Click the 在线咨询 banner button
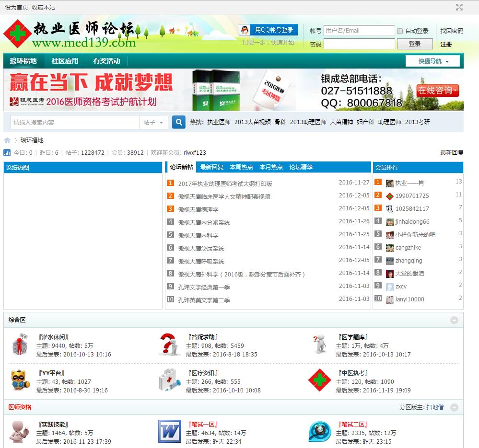 pyautogui.click(x=438, y=91)
